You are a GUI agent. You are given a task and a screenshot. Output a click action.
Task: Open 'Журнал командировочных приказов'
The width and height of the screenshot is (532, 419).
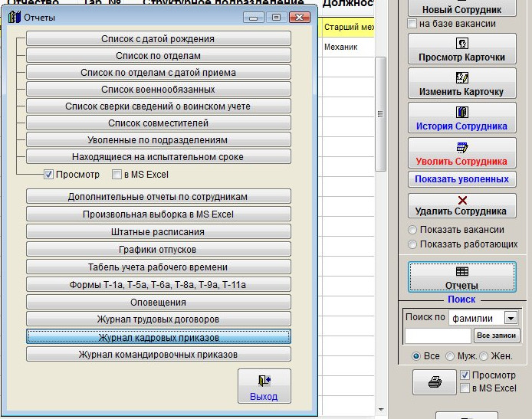[x=159, y=354]
